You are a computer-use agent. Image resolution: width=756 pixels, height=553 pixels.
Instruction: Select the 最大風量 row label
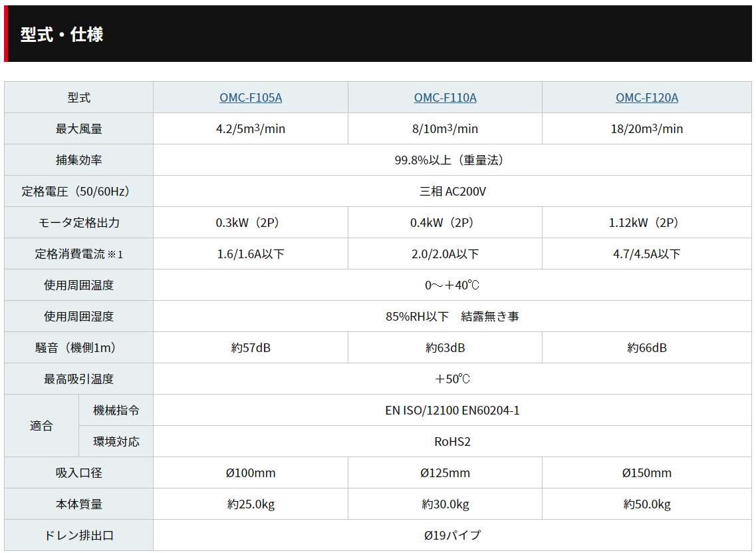(79, 129)
